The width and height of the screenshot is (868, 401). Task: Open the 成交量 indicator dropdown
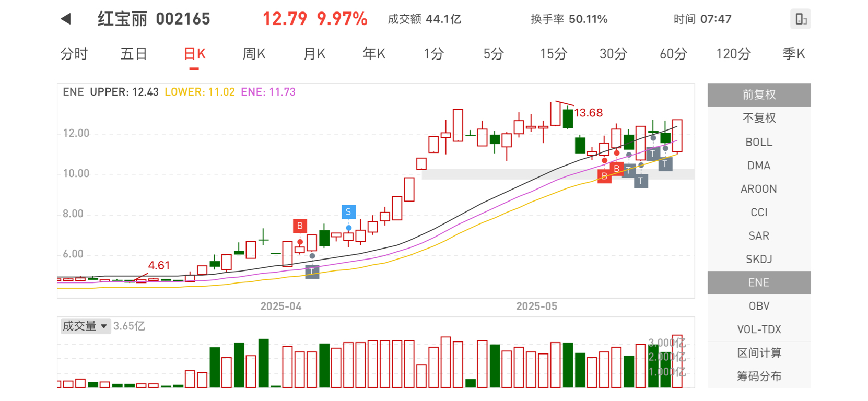(85, 326)
